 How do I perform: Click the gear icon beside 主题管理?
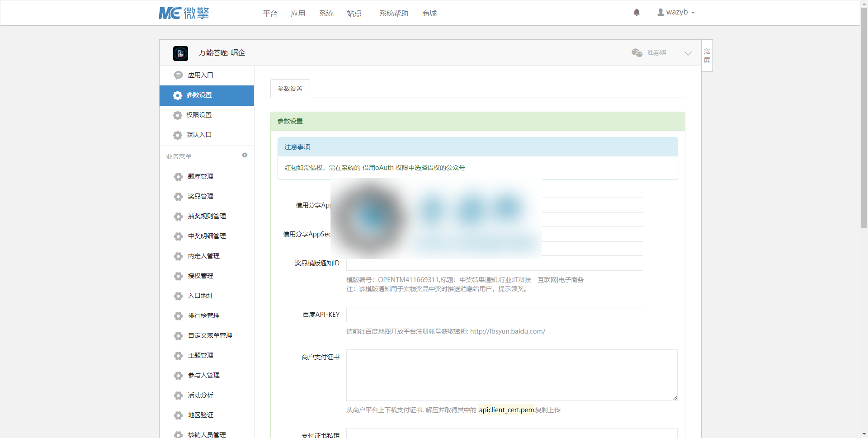(179, 356)
